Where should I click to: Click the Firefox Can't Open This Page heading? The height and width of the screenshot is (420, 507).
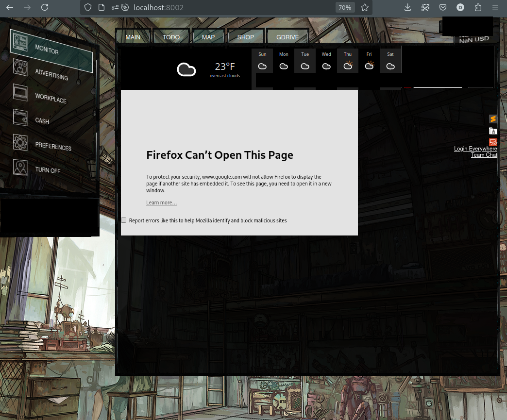(220, 155)
